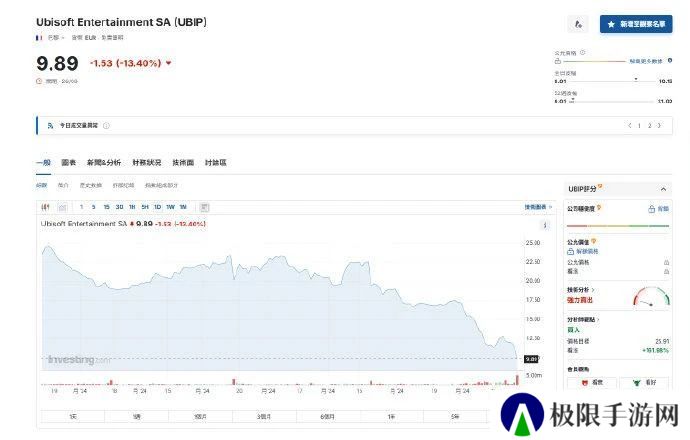Click the alert bell icon beside the watchlist button
Image resolution: width=690 pixels, height=440 pixels.
pyautogui.click(x=578, y=24)
